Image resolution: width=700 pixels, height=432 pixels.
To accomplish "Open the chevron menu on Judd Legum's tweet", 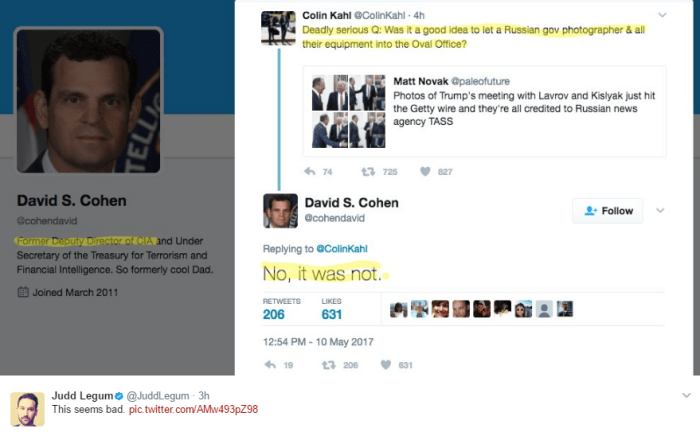I will click(686, 395).
